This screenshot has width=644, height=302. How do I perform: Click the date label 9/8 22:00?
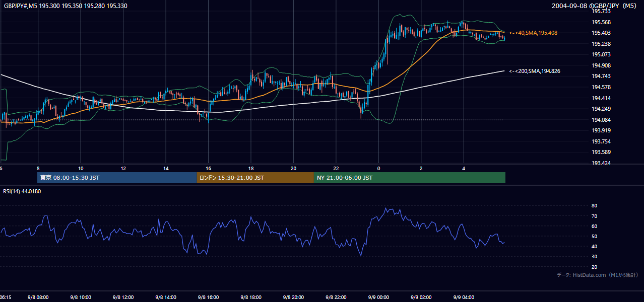point(336,297)
